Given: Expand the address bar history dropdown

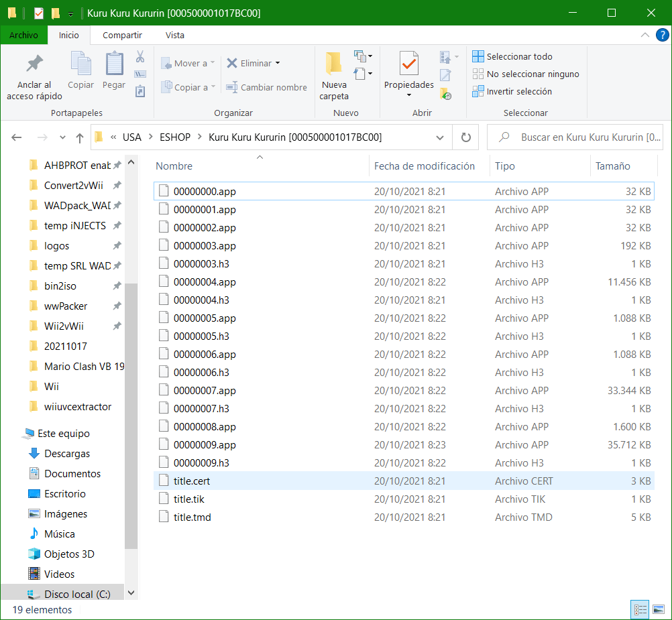Looking at the screenshot, I should [x=440, y=137].
